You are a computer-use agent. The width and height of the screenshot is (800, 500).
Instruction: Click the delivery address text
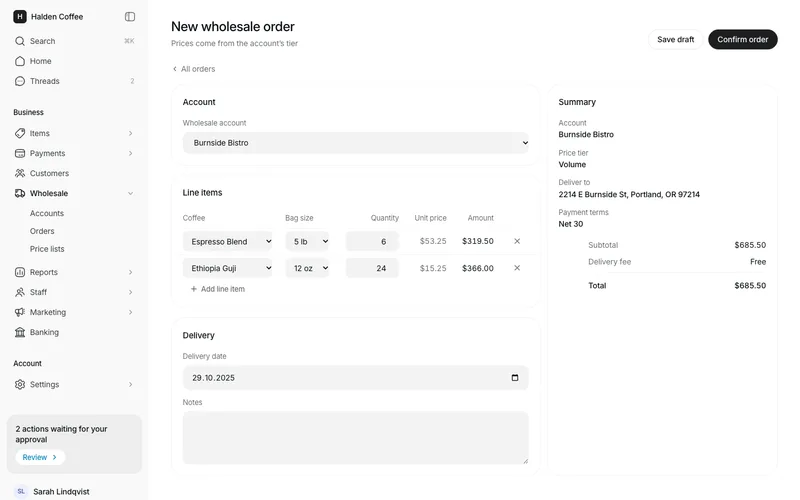coord(629,194)
